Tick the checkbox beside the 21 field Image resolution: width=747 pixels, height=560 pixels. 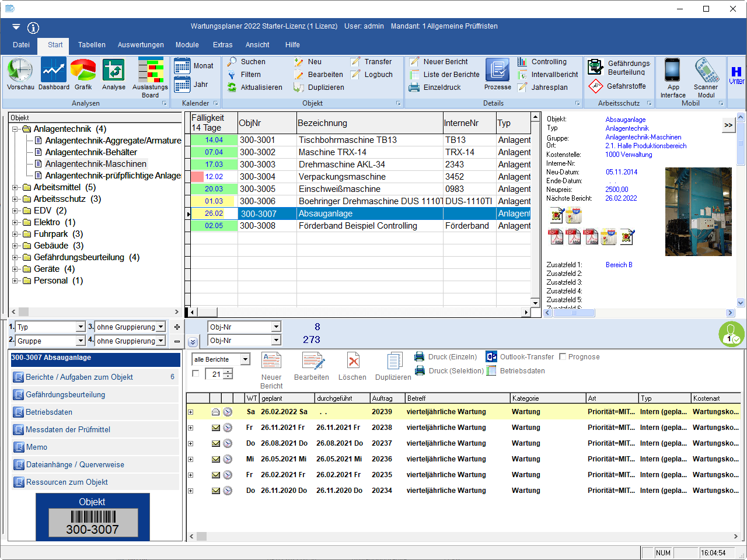(x=196, y=373)
